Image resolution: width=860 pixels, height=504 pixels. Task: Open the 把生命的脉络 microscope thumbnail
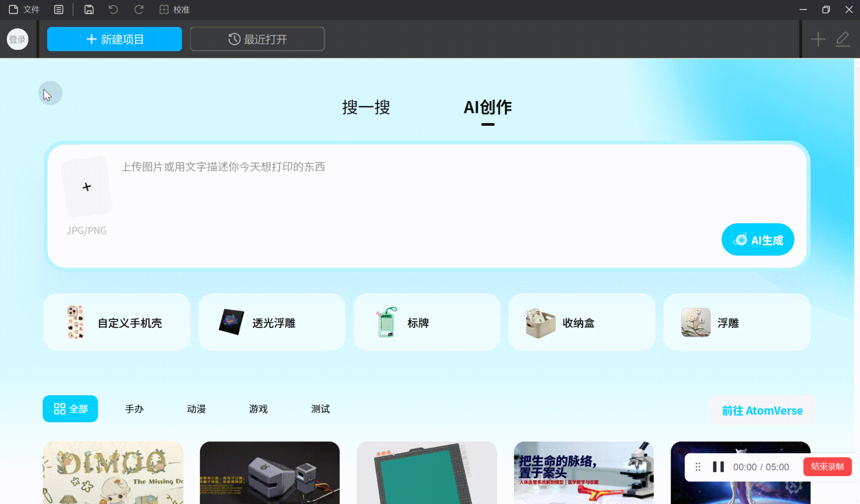point(584,472)
